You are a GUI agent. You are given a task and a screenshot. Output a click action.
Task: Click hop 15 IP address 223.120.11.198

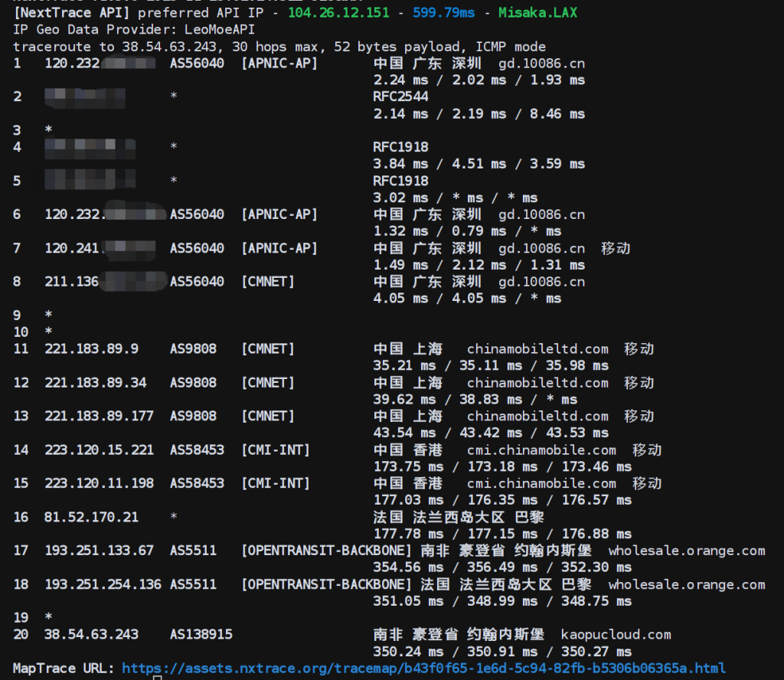99,484
